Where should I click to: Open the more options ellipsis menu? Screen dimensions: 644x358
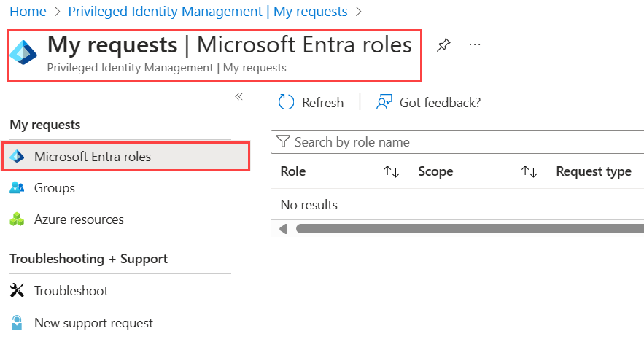[x=475, y=45]
